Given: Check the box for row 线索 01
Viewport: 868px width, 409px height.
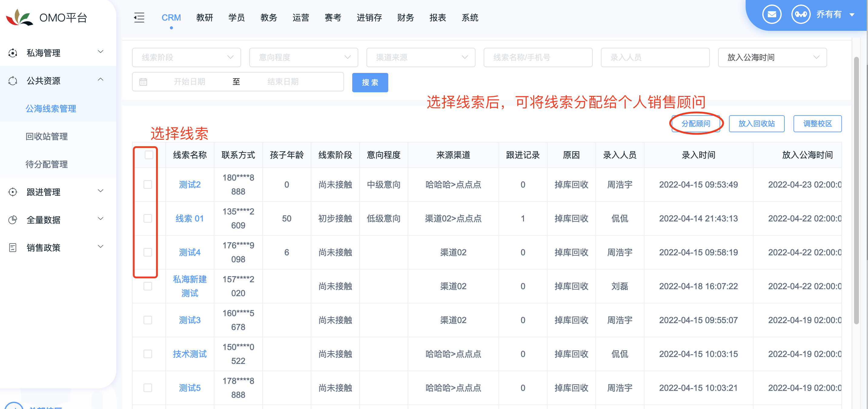Looking at the screenshot, I should (147, 218).
